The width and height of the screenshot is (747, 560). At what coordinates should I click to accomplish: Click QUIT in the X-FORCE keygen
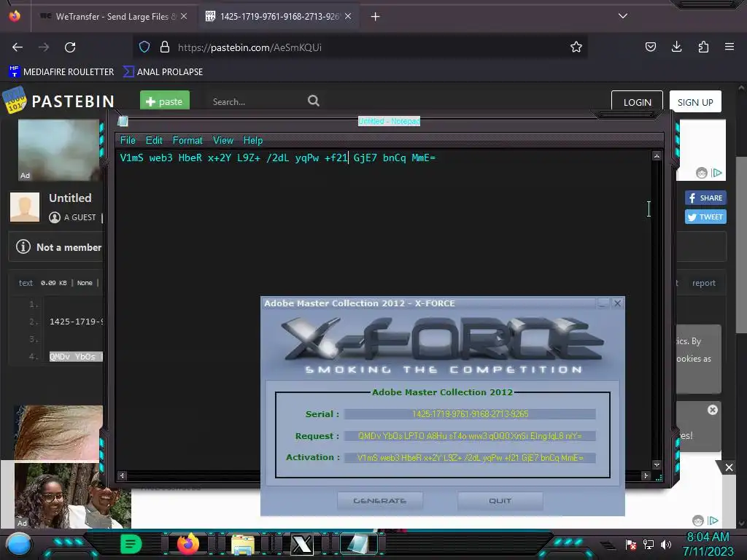500,501
